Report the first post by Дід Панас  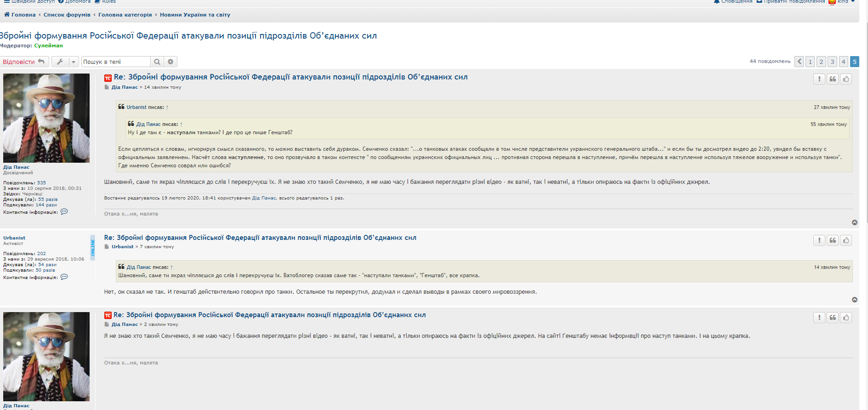(x=819, y=79)
